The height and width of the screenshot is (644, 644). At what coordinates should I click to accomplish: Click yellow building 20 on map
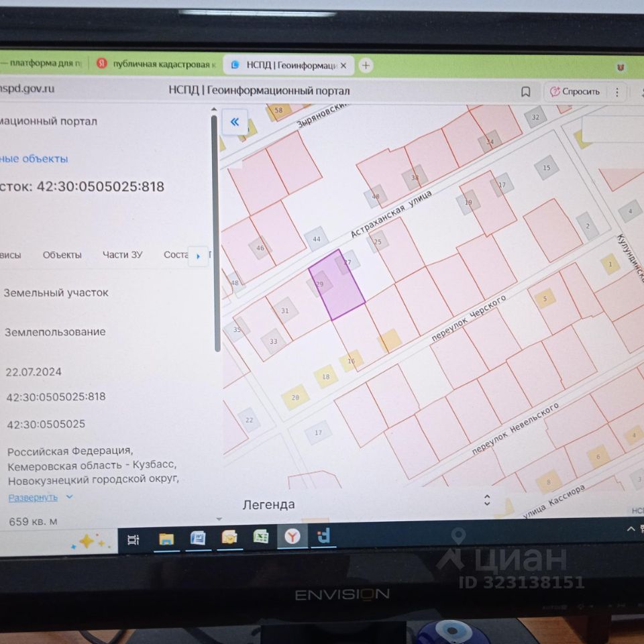[295, 397]
